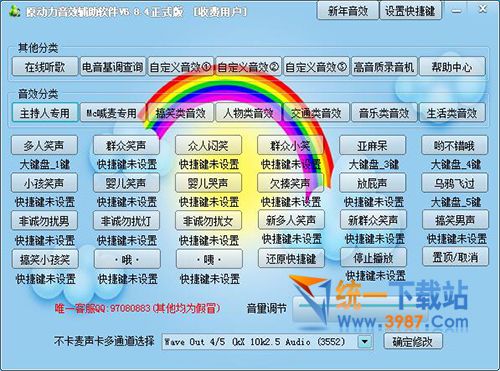This screenshot has height=371, width=500.
Task: Click 确定修改 to confirm changes
Action: (413, 341)
